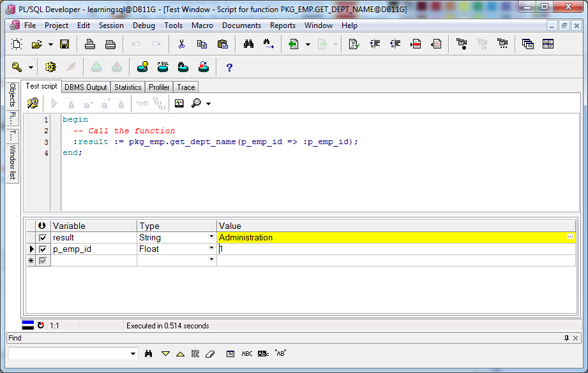Screen dimensions: 588x373
Task: Open the ellipsis editor for Administration value
Action: pyautogui.click(x=570, y=237)
